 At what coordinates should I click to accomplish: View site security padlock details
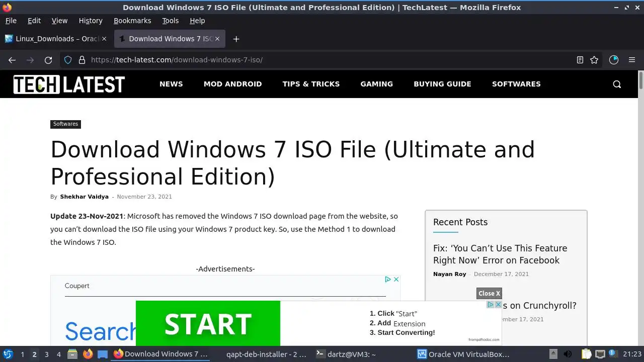point(82,60)
